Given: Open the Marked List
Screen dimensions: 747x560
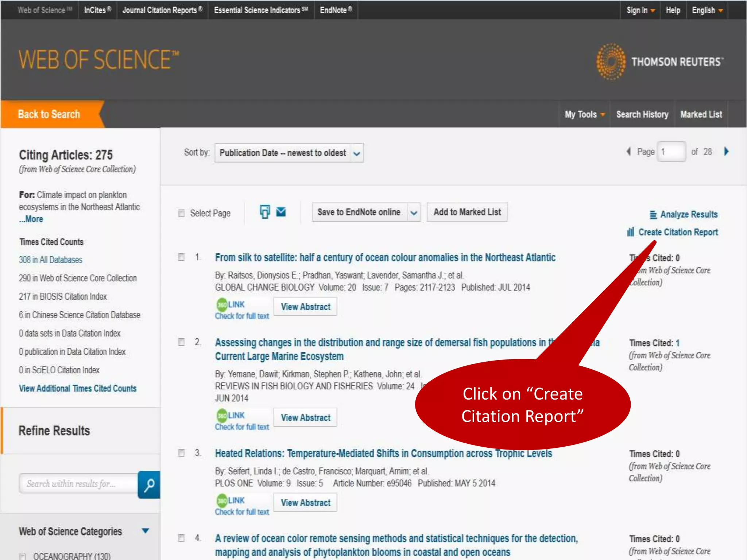Looking at the screenshot, I should click(701, 114).
